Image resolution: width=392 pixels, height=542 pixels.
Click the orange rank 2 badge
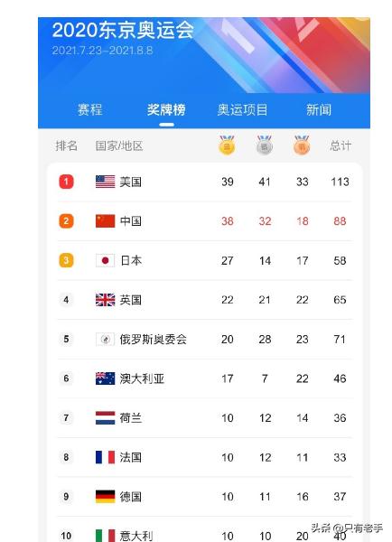pos(66,221)
